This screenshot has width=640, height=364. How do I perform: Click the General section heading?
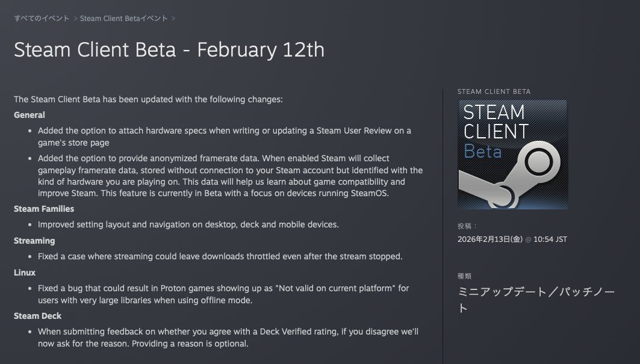(30, 115)
